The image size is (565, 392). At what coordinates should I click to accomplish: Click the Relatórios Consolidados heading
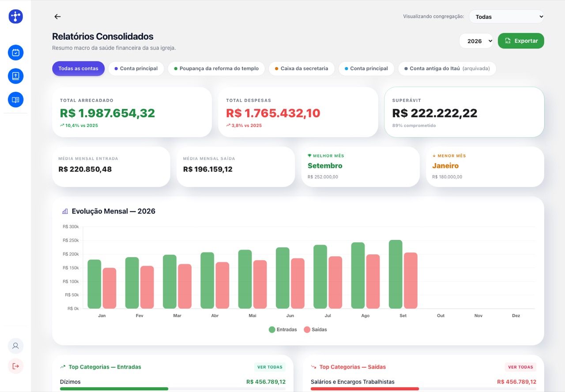point(103,37)
